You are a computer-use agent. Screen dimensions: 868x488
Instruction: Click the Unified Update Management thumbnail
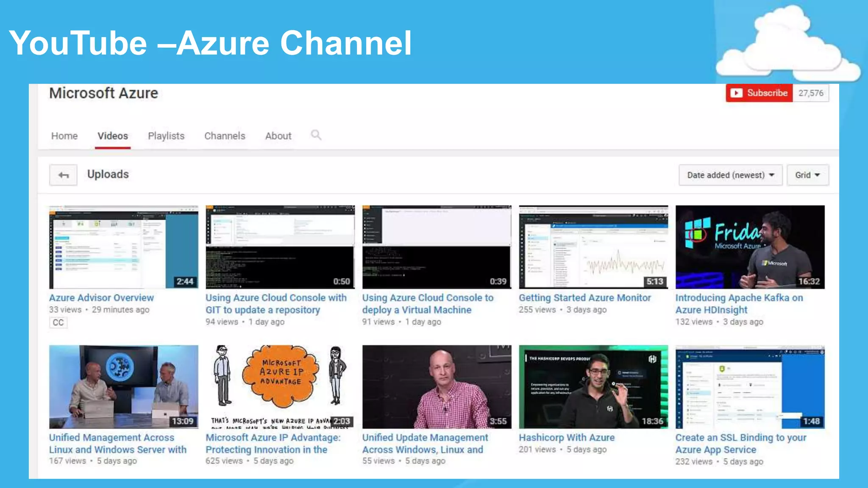click(437, 386)
